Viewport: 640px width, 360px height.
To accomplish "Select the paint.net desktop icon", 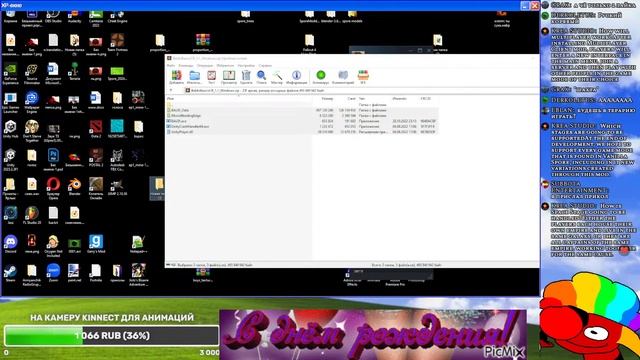I will [x=74, y=273].
